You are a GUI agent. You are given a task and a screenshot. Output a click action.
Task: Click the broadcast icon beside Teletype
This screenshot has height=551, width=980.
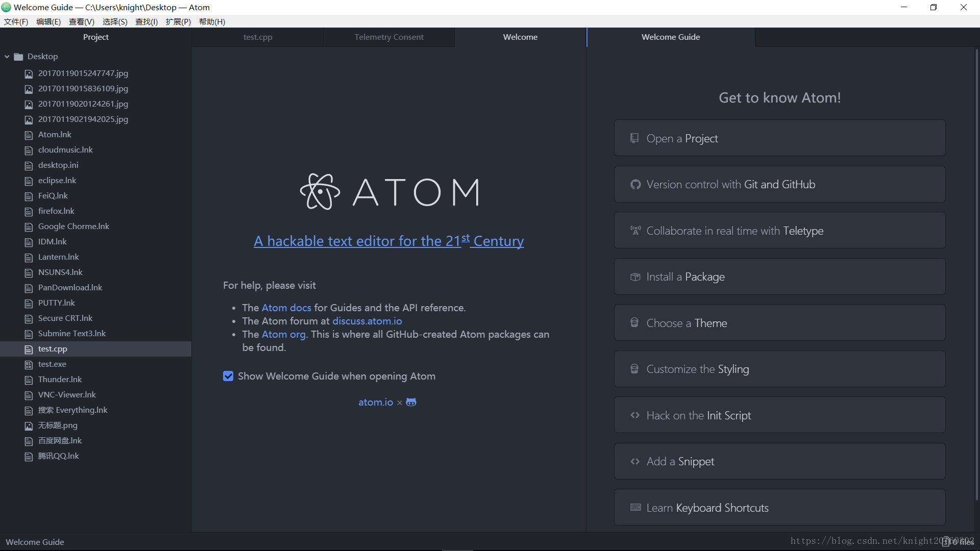[x=635, y=231]
